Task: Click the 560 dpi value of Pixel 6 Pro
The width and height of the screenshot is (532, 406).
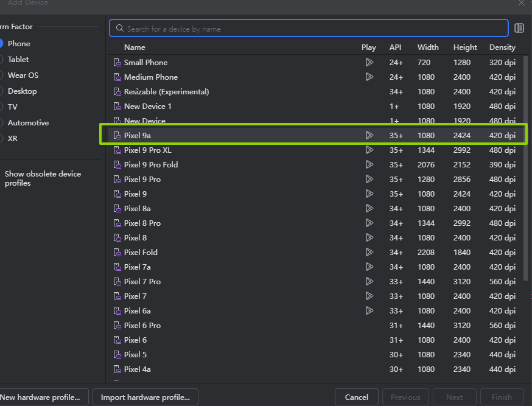Action: (x=502, y=325)
